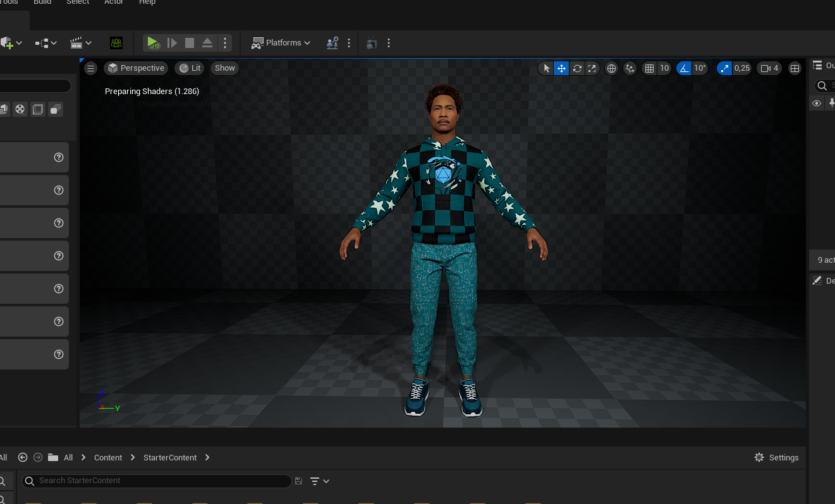The image size is (835, 504).
Task: Click the multi-user session icon right of Platforms
Action: click(332, 43)
